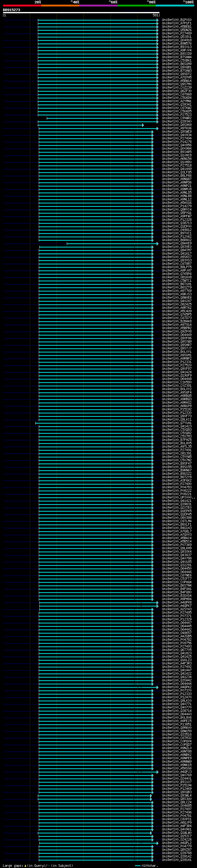
Task: Click the orange ~40% identity legend segment
Action: click(60, 6)
